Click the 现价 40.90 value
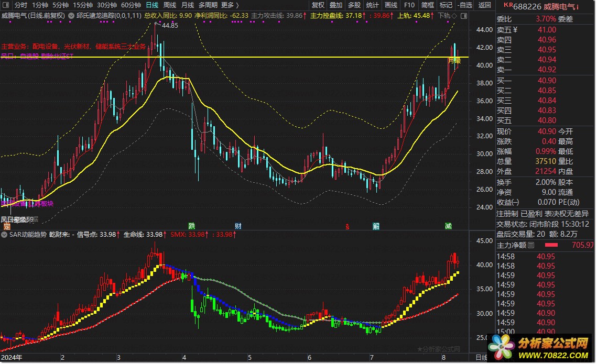597x364 pixels. [x=547, y=131]
